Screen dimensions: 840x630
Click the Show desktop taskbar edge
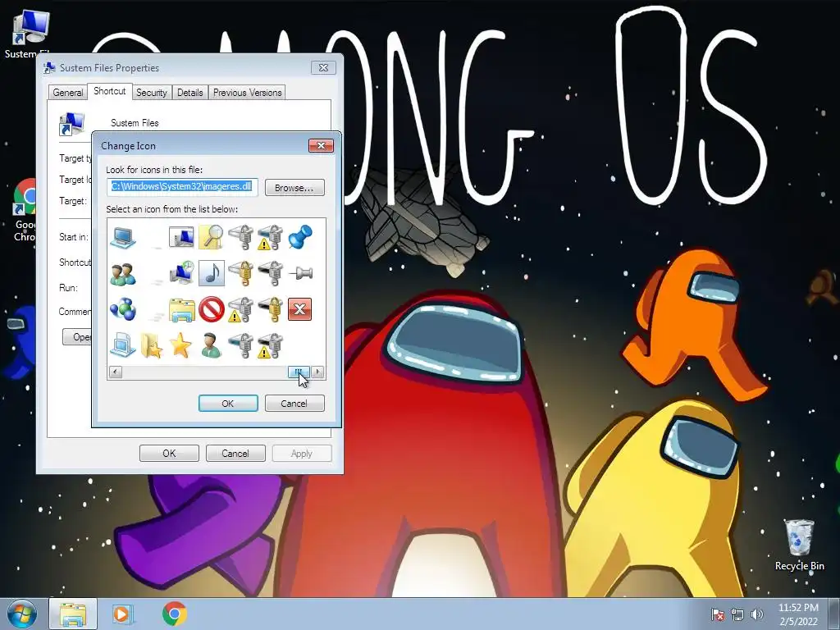coord(834,614)
